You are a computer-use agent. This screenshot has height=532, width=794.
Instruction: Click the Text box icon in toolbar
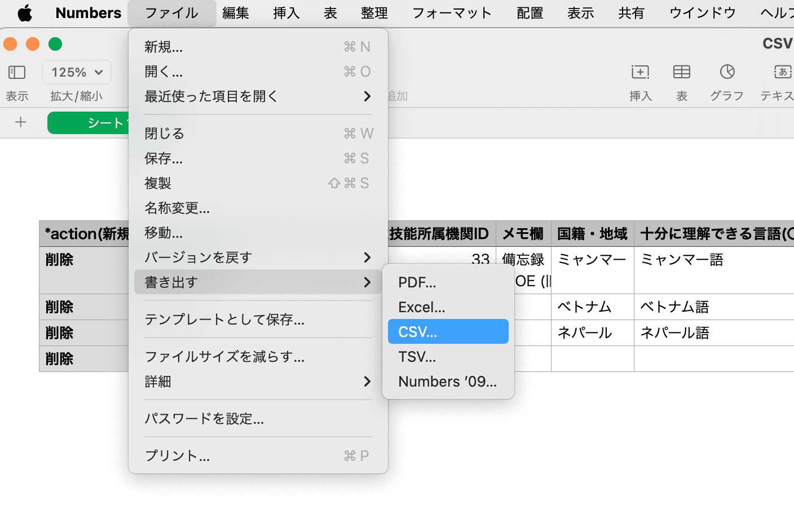point(782,72)
